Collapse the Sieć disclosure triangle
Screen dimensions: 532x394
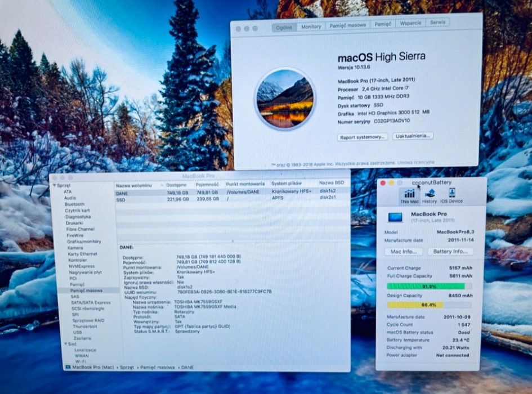66,344
